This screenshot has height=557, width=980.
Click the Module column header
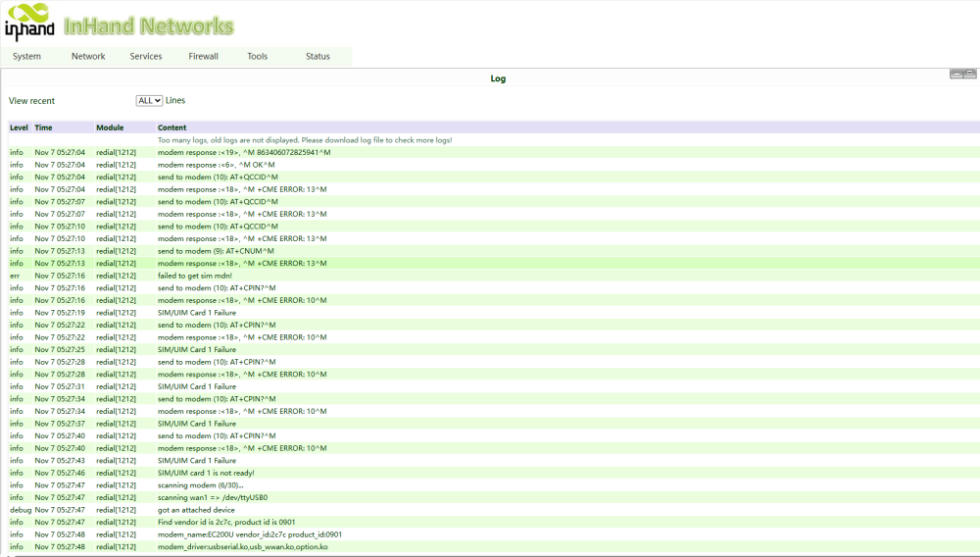[110, 127]
